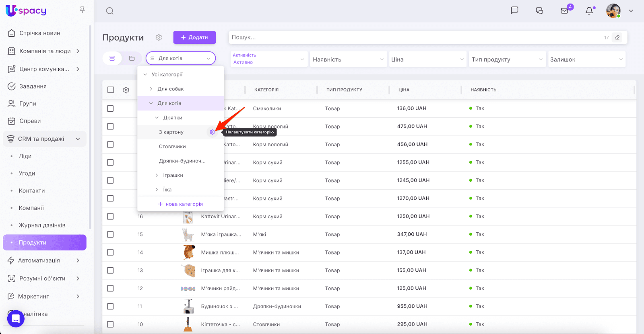This screenshot has width=644, height=334.
Task: Toggle the select-all checkbox in table header
Action: 111,90
